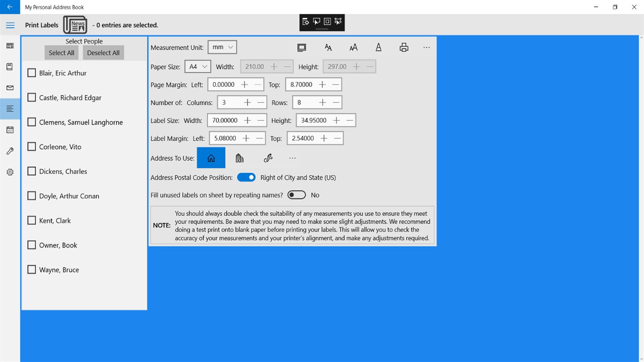Select the other address pen icon
644x362 pixels.
pos(268,158)
